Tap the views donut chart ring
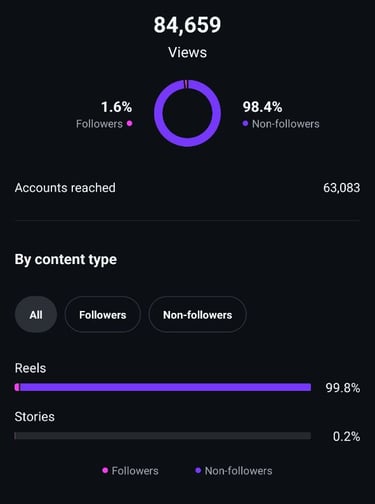Image resolution: width=375 pixels, height=504 pixels. (187, 113)
